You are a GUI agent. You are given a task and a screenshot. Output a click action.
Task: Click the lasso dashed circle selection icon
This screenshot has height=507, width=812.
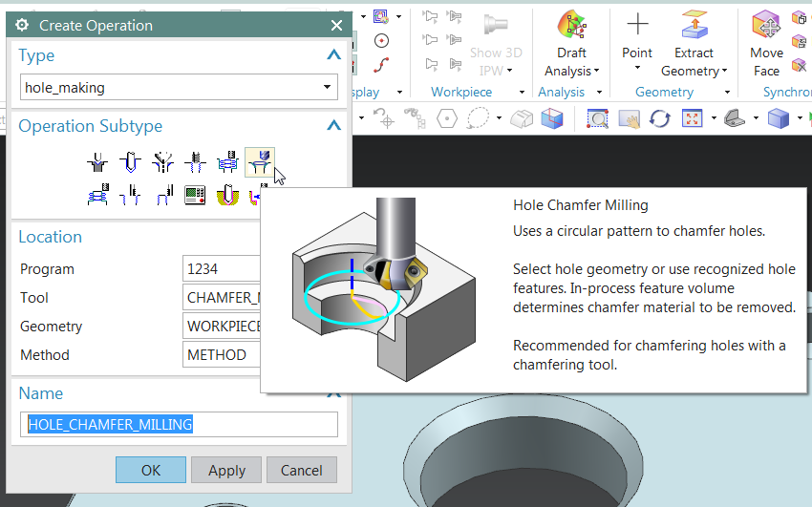point(478,118)
